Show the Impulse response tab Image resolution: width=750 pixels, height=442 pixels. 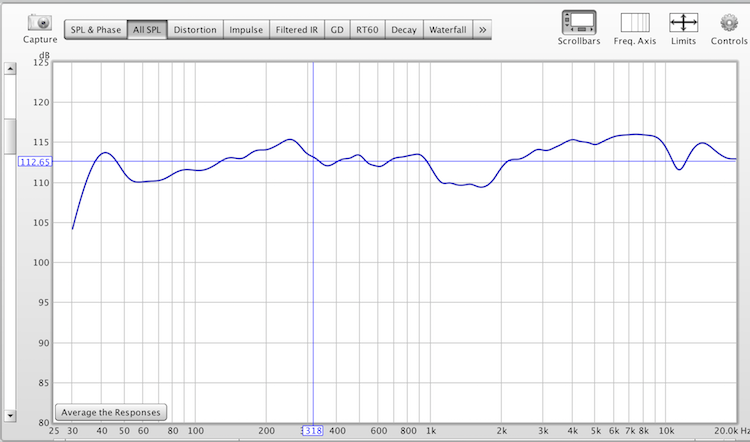pyautogui.click(x=246, y=30)
